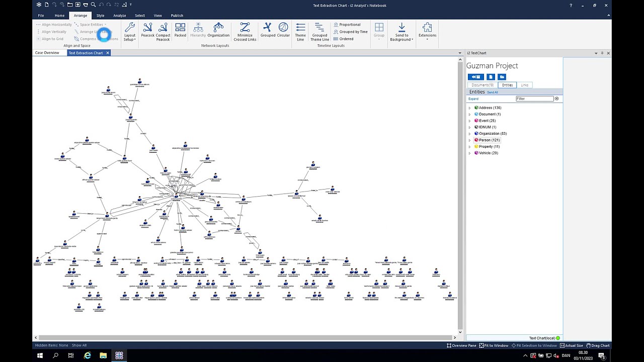Viewport: 644px width, 362px height.
Task: Click the blue back button in TextChart panel
Action: click(475, 77)
